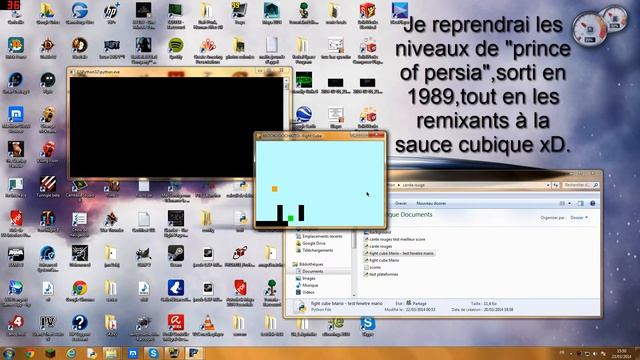Select the 'background' file
The height and width of the screenshot is (360, 640).
pyautogui.click(x=377, y=232)
